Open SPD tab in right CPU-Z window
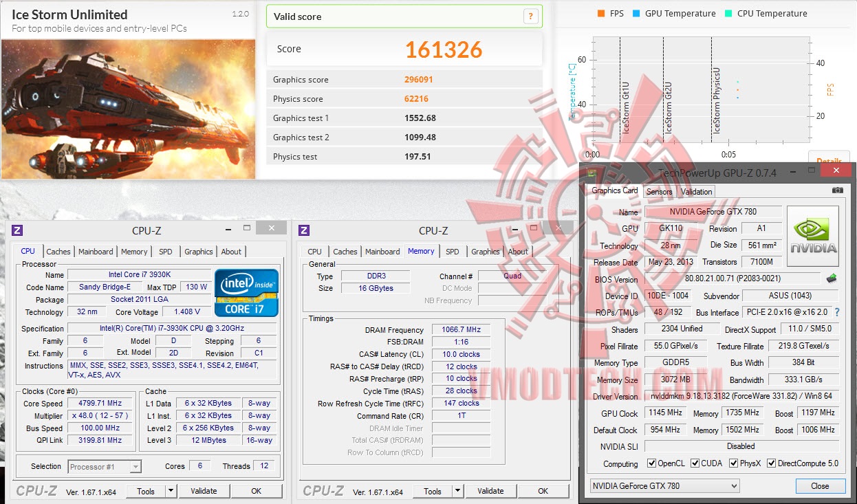 point(453,252)
